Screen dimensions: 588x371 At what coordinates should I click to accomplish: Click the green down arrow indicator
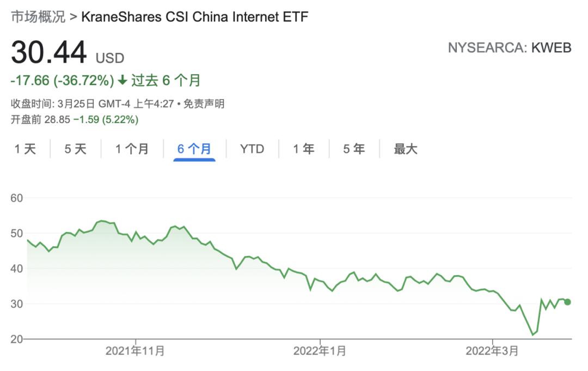pyautogui.click(x=122, y=81)
